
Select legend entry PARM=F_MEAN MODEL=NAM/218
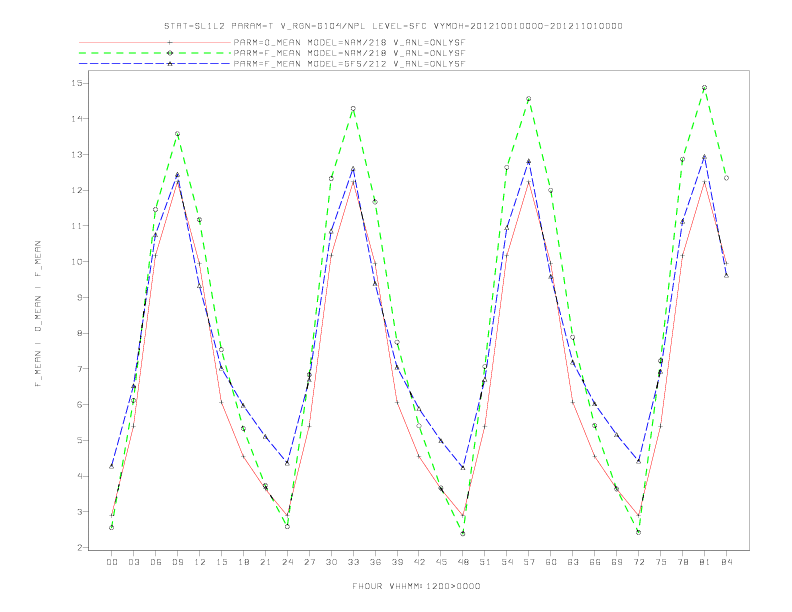tap(349, 53)
